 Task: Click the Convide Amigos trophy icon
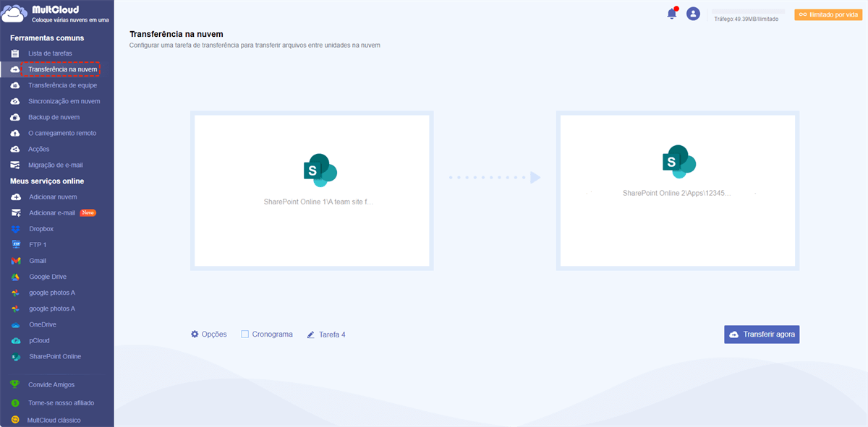(15, 384)
